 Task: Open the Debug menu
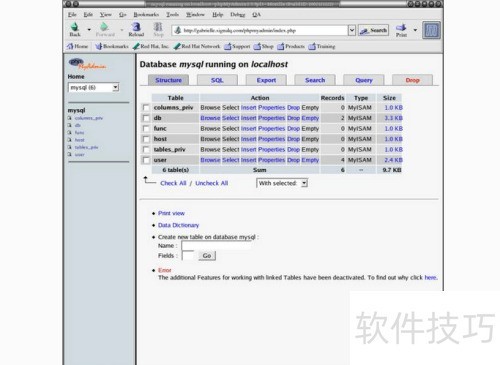click(238, 15)
